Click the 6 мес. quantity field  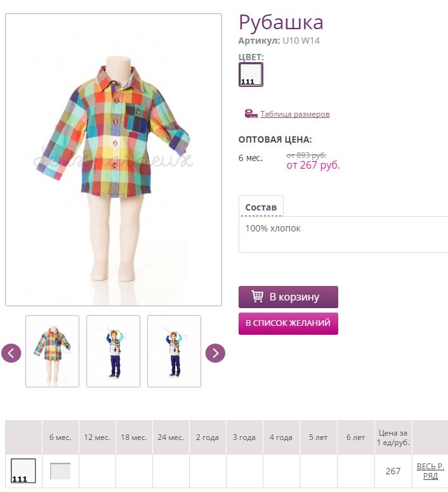60,471
